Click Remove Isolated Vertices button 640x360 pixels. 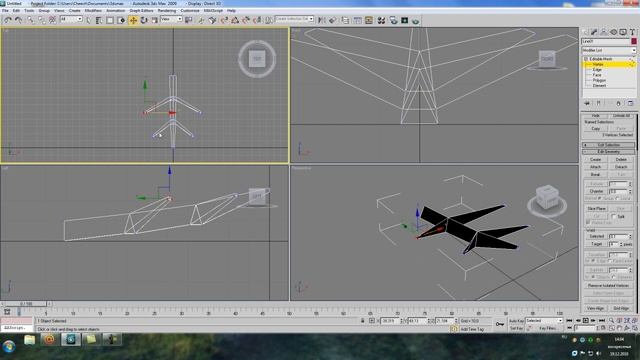click(x=608, y=285)
